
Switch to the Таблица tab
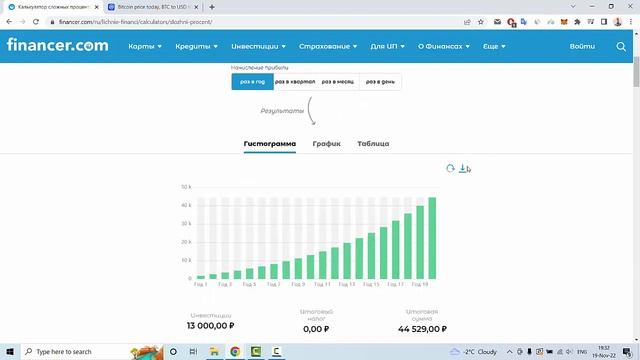click(x=373, y=144)
